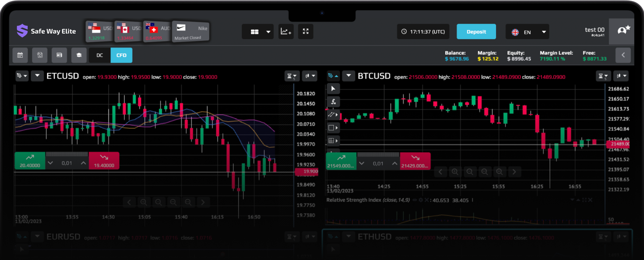Click the Margin Level 7190.11 % value
This screenshot has width=644, height=260.
(x=552, y=59)
